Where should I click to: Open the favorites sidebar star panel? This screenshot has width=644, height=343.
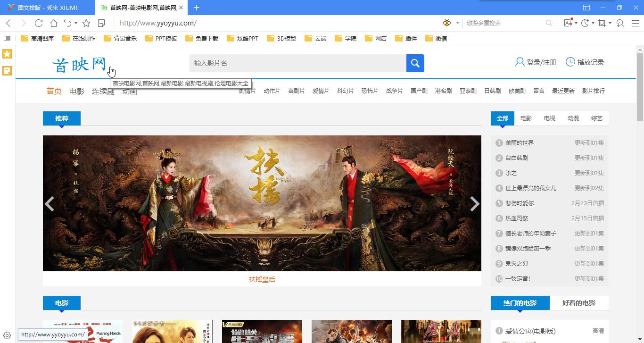coord(7,54)
